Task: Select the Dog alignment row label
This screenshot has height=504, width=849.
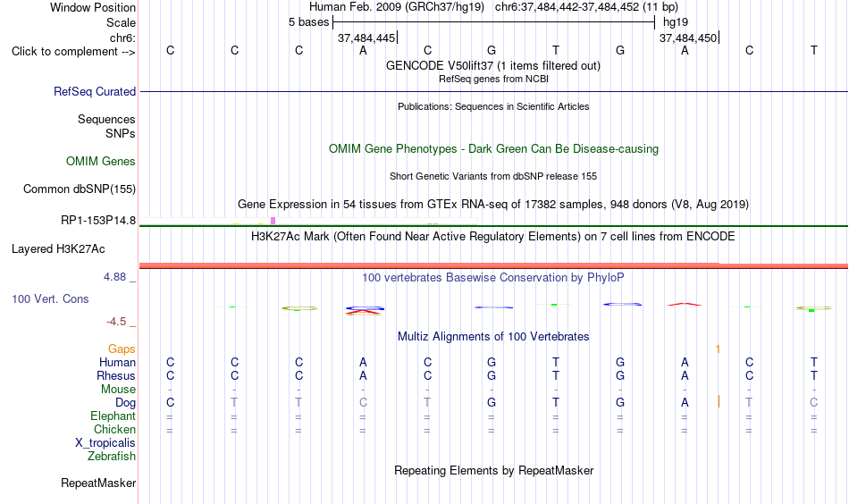Action: (x=125, y=403)
